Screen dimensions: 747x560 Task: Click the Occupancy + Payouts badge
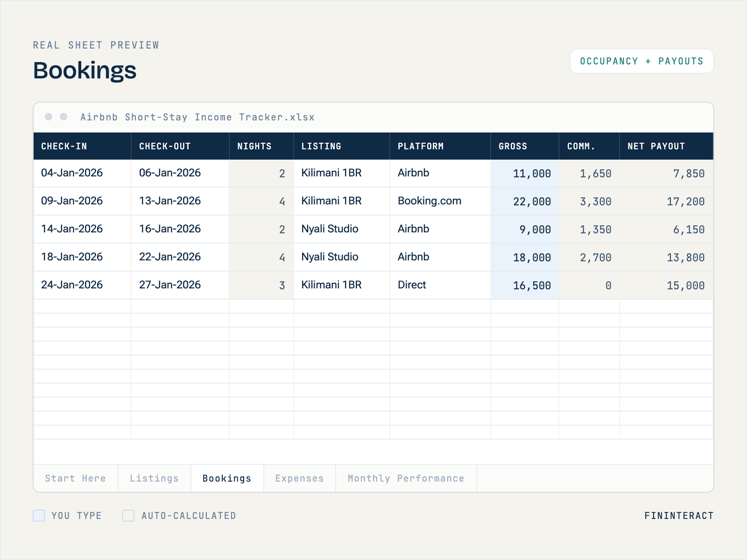click(x=642, y=61)
